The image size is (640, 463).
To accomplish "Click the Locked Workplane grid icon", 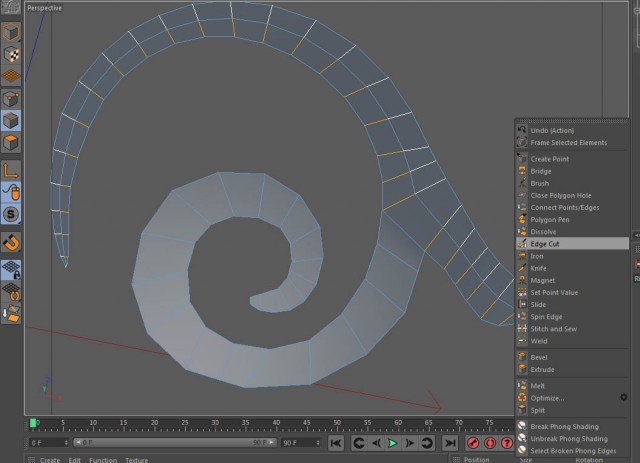I will [x=11, y=270].
